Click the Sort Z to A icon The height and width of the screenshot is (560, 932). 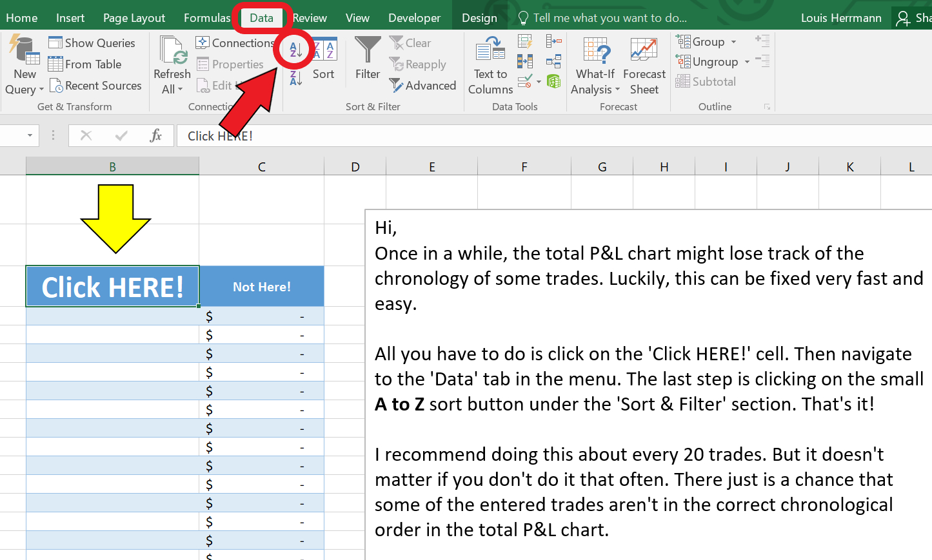coord(295,79)
